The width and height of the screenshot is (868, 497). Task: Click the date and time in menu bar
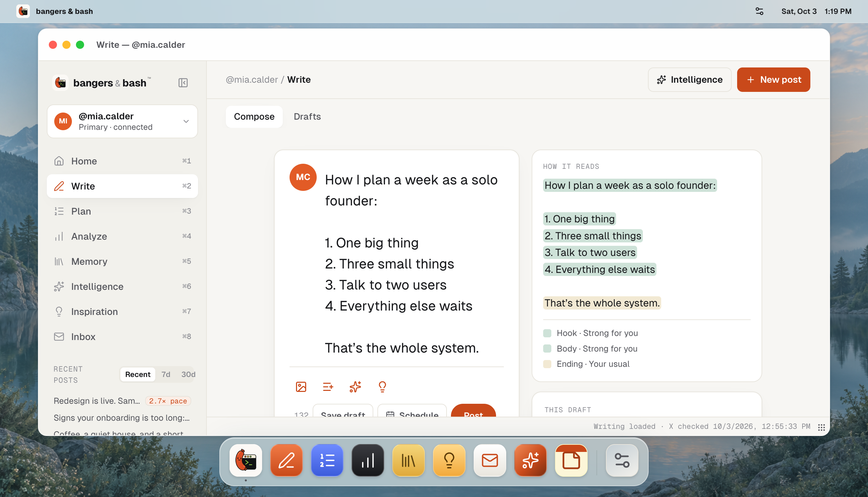tap(816, 11)
